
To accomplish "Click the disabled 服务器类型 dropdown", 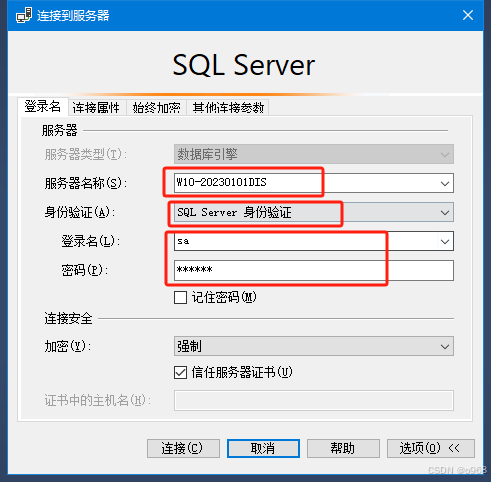I will pyautogui.click(x=314, y=154).
